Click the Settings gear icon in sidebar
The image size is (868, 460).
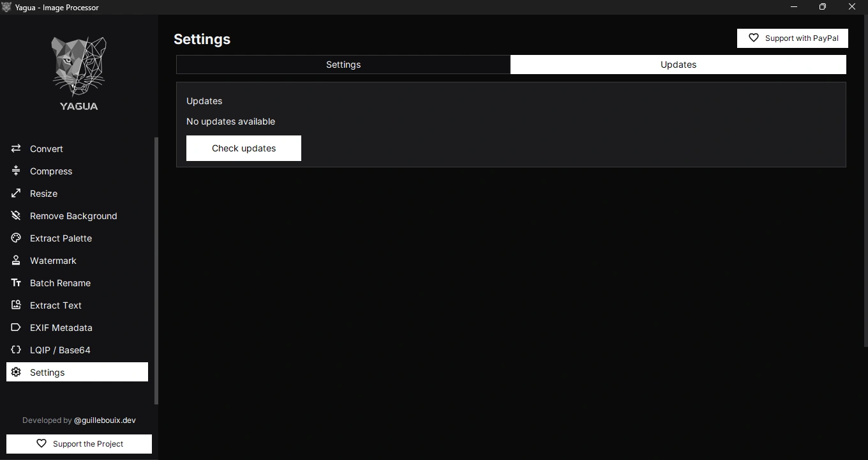pos(16,372)
